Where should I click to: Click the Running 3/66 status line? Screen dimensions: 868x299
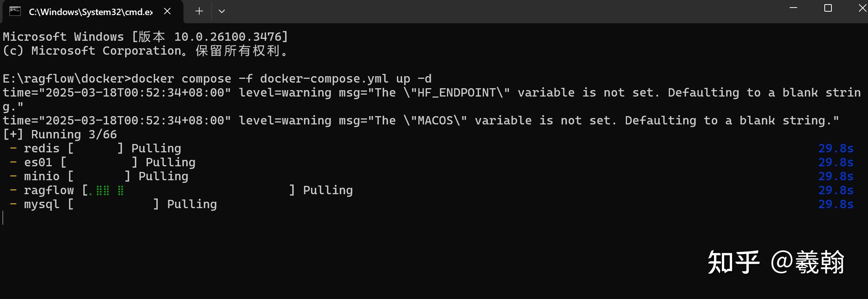point(60,135)
